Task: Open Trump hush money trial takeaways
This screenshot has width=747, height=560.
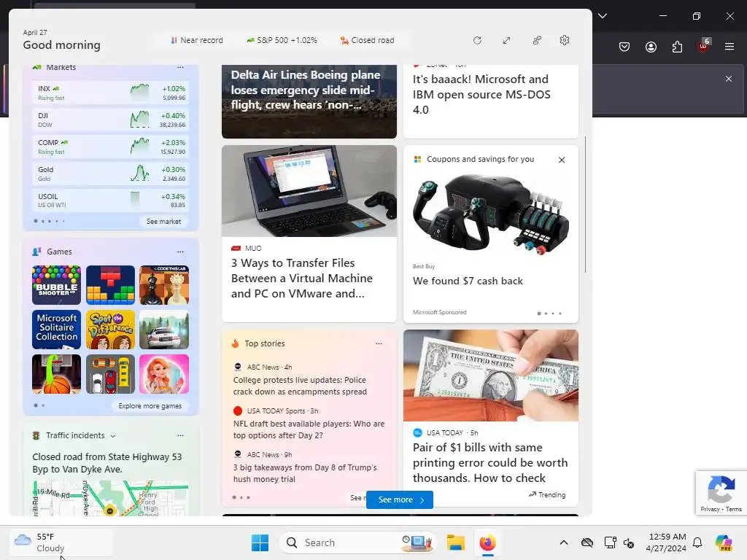Action: (305, 473)
